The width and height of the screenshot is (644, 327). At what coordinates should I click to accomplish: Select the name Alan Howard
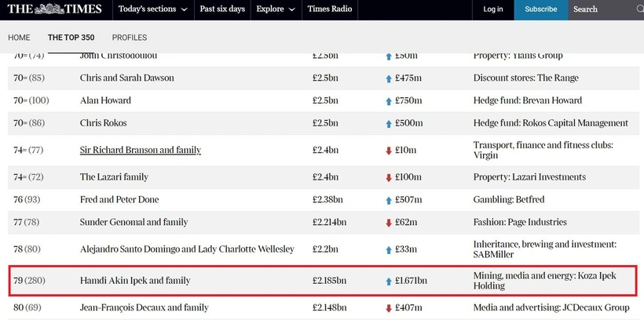coord(105,100)
